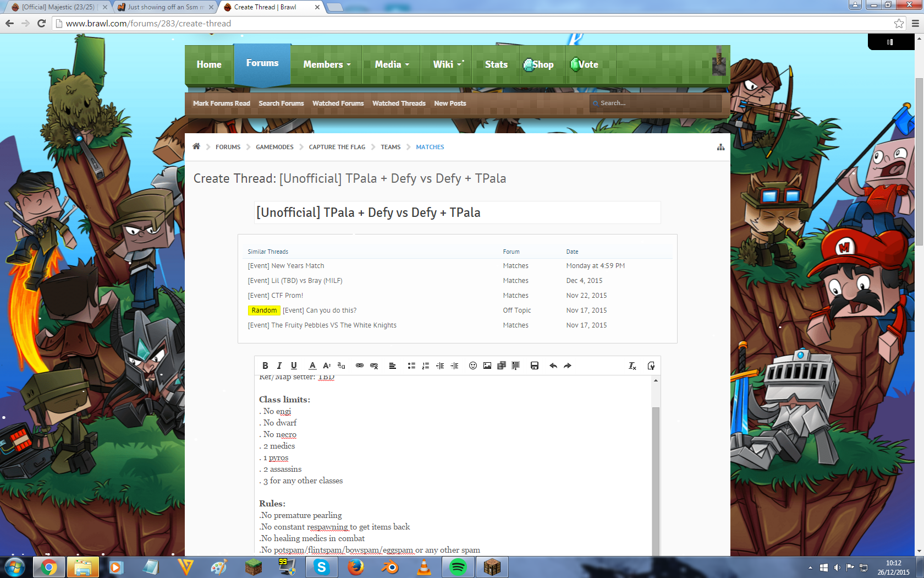Open Watched Forums
This screenshot has width=924, height=578.
tap(338, 103)
